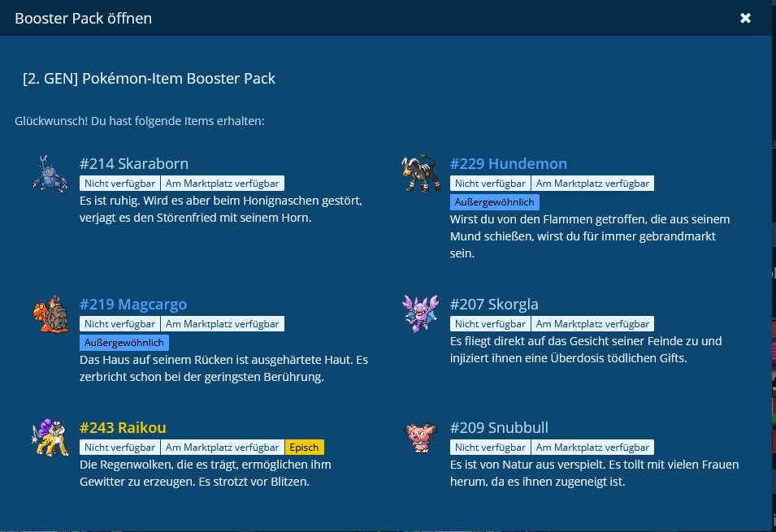Screen dimensions: 776x532
Task: Open the #229 Hundemon item title
Action: click(x=508, y=164)
